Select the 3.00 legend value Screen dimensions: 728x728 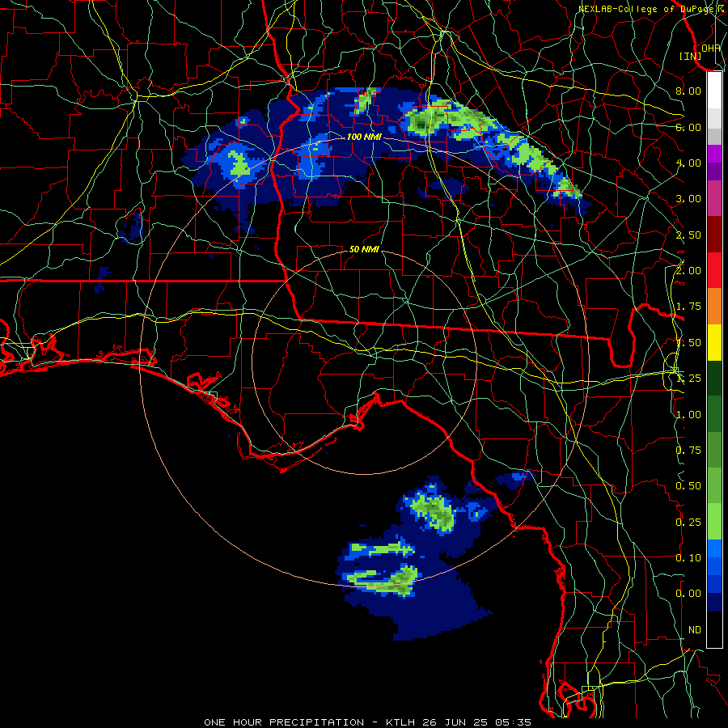click(688, 199)
